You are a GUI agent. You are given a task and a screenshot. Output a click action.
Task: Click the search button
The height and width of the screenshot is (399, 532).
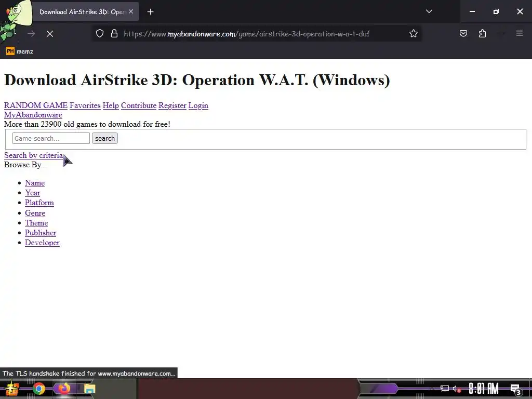click(x=105, y=138)
